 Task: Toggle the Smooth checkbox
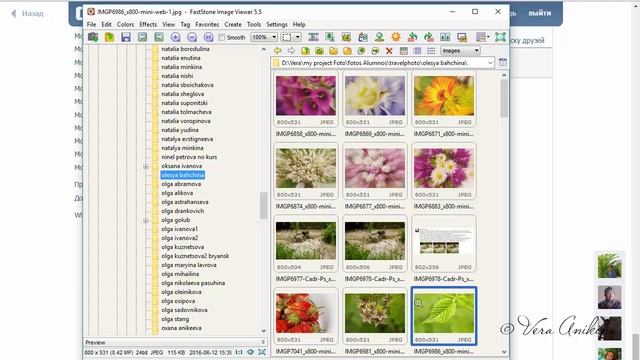tap(222, 37)
